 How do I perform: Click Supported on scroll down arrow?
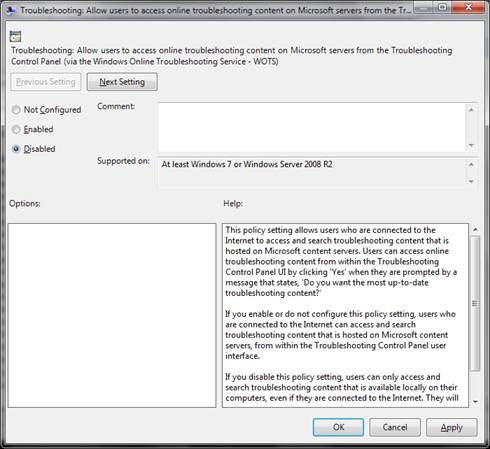pyautogui.click(x=471, y=181)
